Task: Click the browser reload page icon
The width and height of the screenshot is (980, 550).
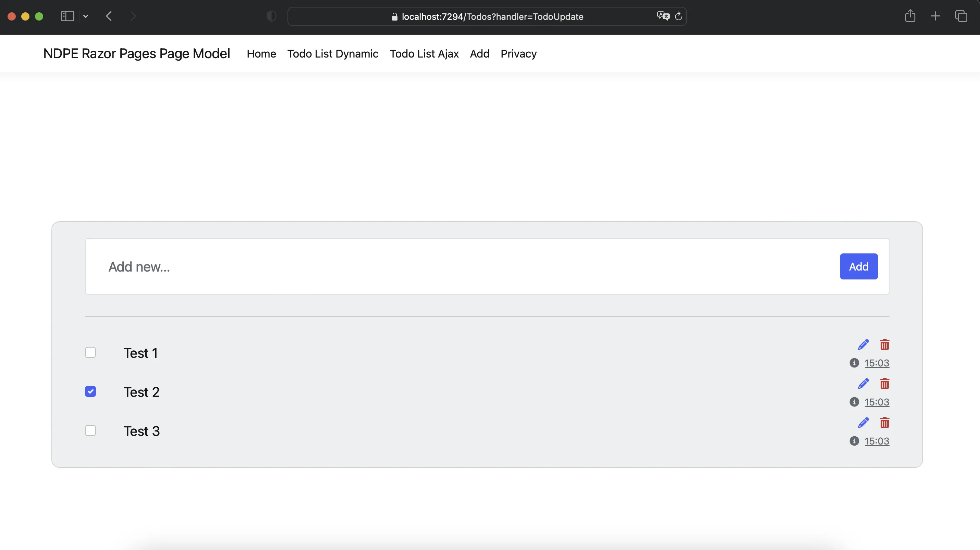Action: pos(678,16)
